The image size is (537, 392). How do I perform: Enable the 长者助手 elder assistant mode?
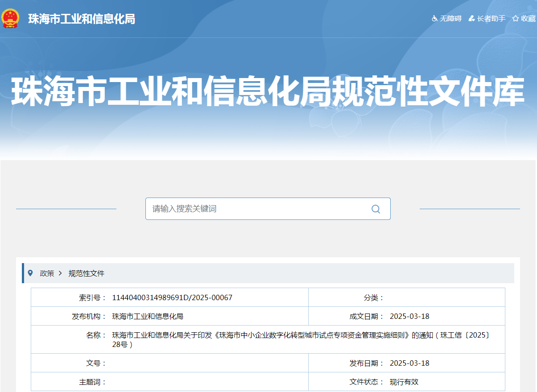pyautogui.click(x=491, y=18)
